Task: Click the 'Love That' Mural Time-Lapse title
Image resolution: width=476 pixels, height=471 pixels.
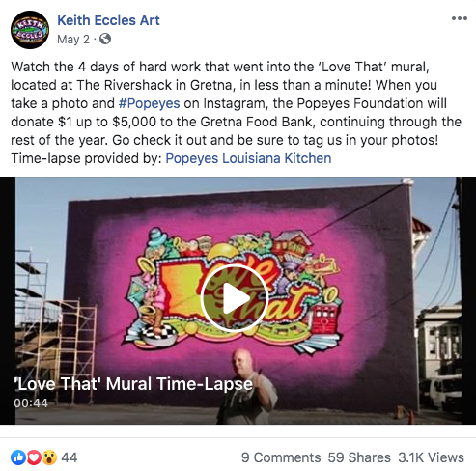Action: 133,384
